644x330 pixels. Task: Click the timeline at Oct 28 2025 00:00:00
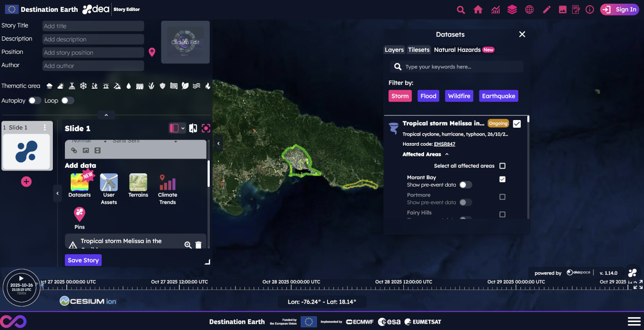click(291, 287)
